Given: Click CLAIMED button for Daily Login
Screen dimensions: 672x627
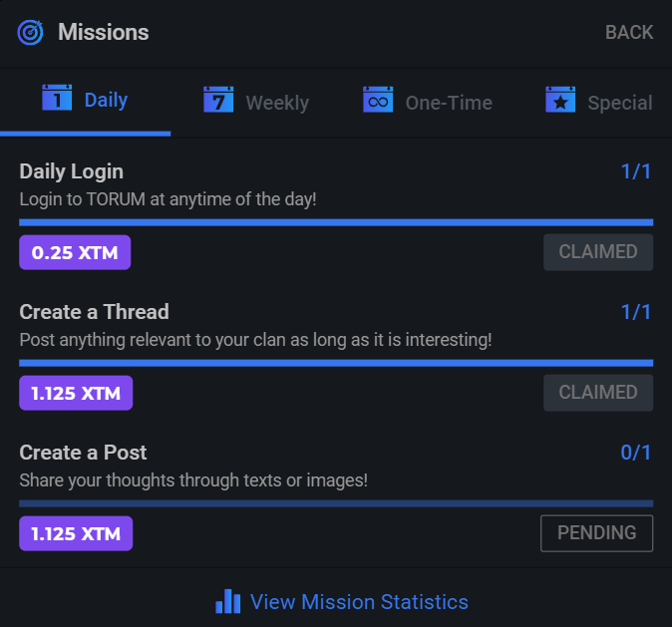Looking at the screenshot, I should [597, 252].
